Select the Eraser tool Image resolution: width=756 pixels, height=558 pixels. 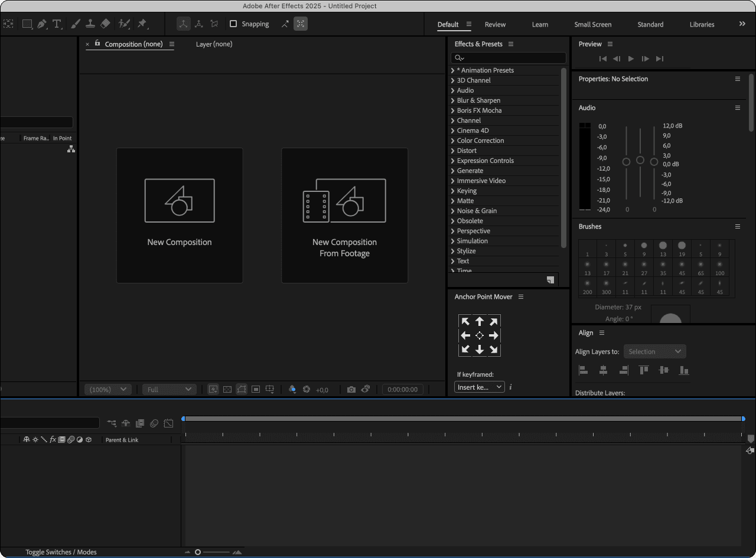click(x=105, y=24)
